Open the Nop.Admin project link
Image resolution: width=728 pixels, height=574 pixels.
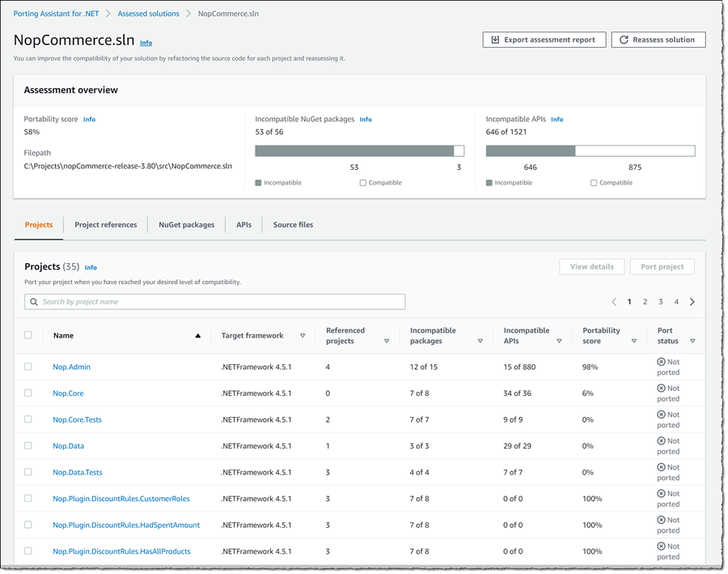pyautogui.click(x=71, y=367)
